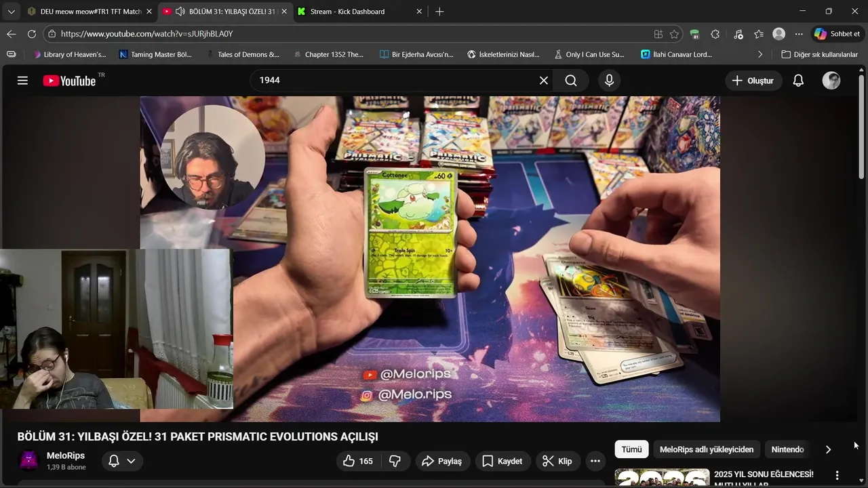Screen dimensions: 868x488
Task: Open YouTube notifications bell
Action: (798, 81)
